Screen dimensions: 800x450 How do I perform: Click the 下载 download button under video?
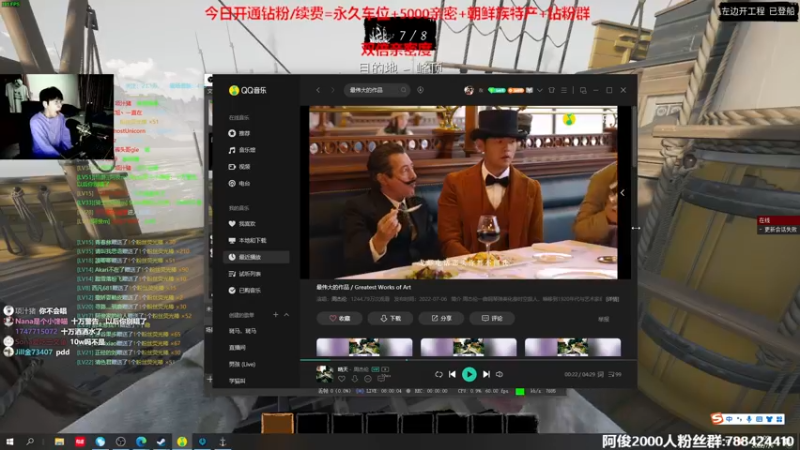390,318
